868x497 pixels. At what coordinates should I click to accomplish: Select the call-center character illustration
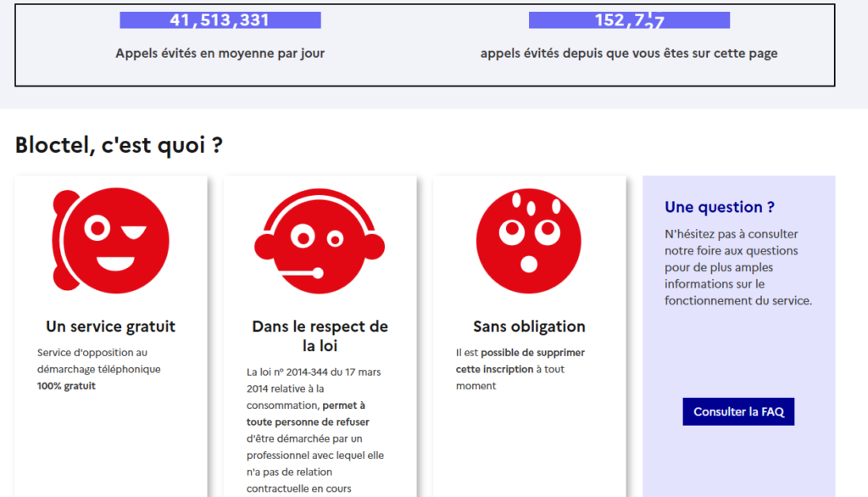tap(320, 240)
